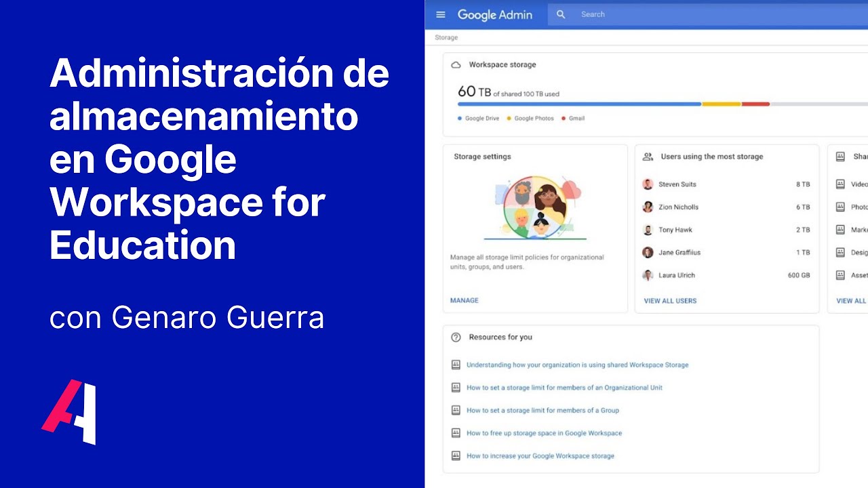Screen dimensions: 868x488
Task: Open How to increase Google Workspace storage link
Action: pyautogui.click(x=540, y=456)
